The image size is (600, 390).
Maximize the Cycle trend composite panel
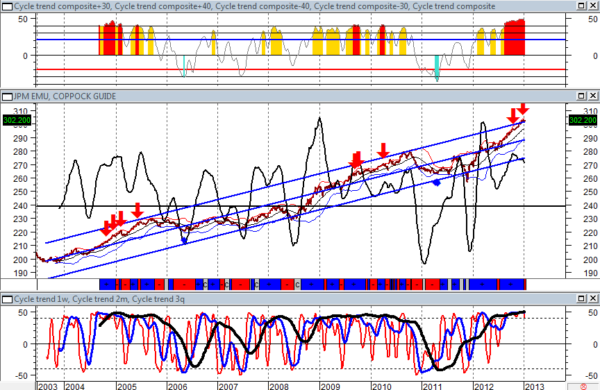[581, 6]
